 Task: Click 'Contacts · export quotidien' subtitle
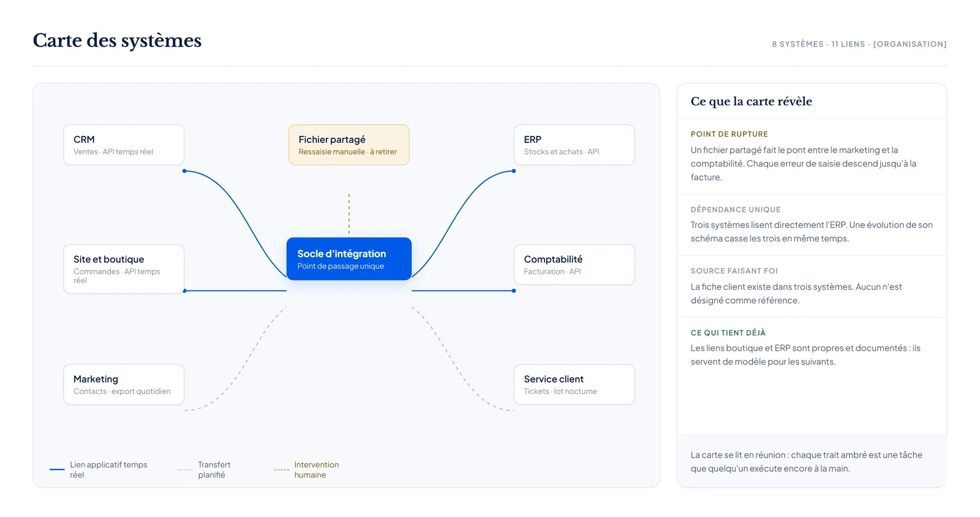[x=122, y=391]
